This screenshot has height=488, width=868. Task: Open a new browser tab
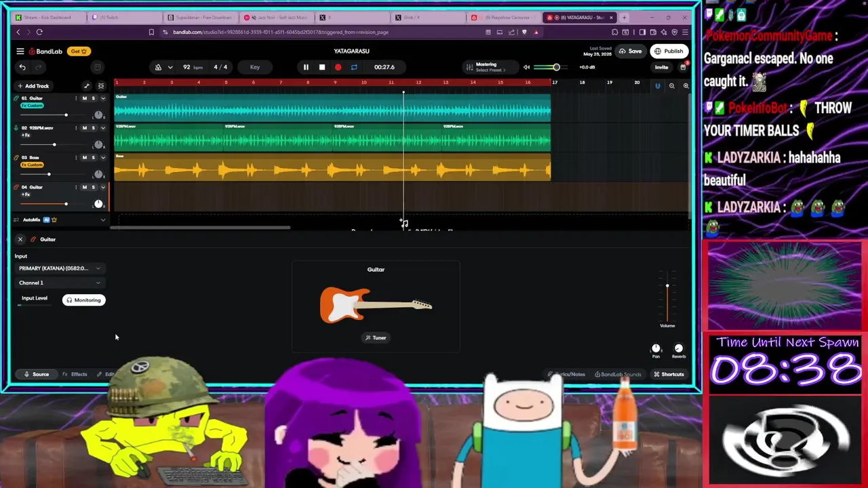(x=624, y=18)
